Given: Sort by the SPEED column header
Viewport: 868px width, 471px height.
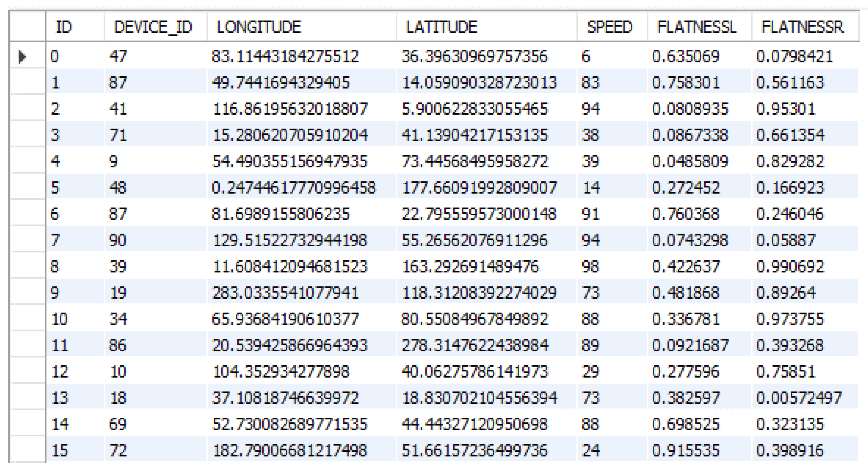Looking at the screenshot, I should [x=609, y=27].
